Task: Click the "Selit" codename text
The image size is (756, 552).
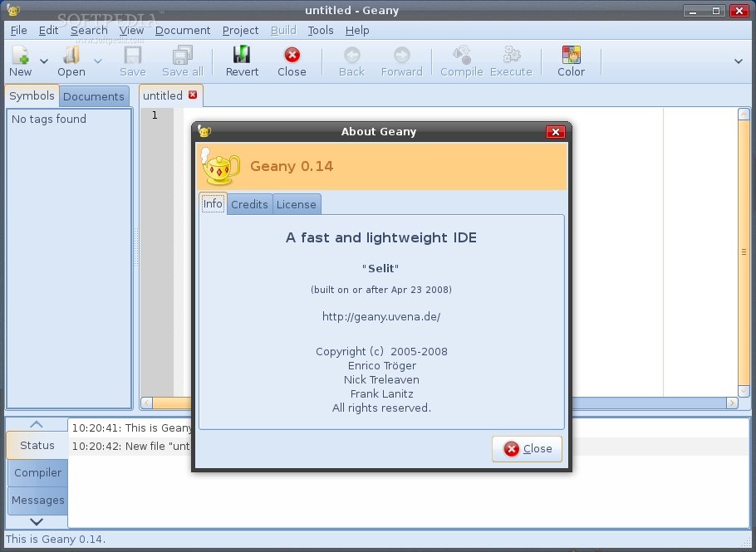Action: coord(380,269)
